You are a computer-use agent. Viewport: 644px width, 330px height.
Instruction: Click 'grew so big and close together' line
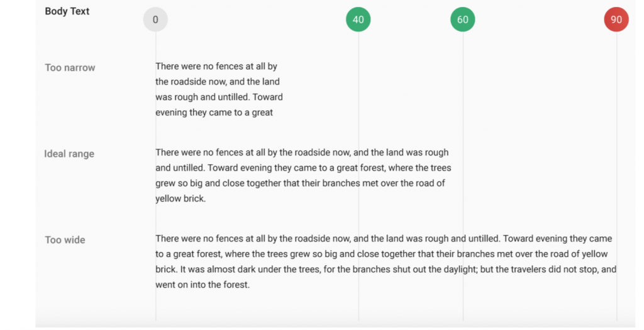coord(300,183)
